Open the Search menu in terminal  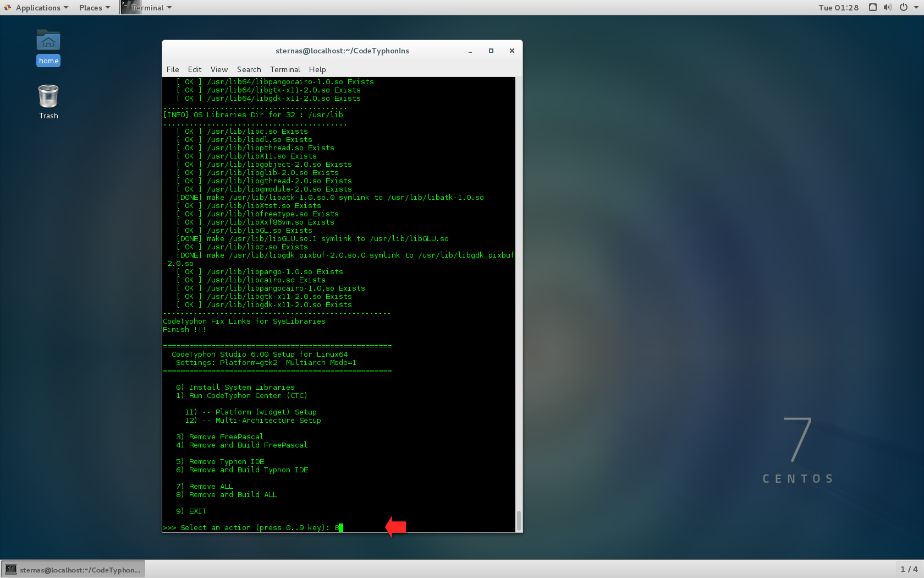tap(249, 69)
